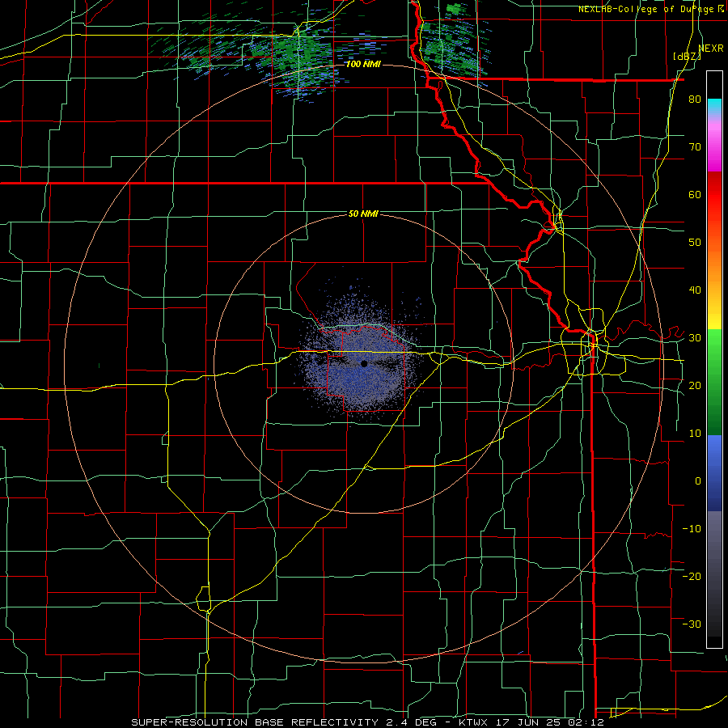The height and width of the screenshot is (728, 728).
Task: Click the 70 value on dBZ scale
Action: (x=695, y=147)
